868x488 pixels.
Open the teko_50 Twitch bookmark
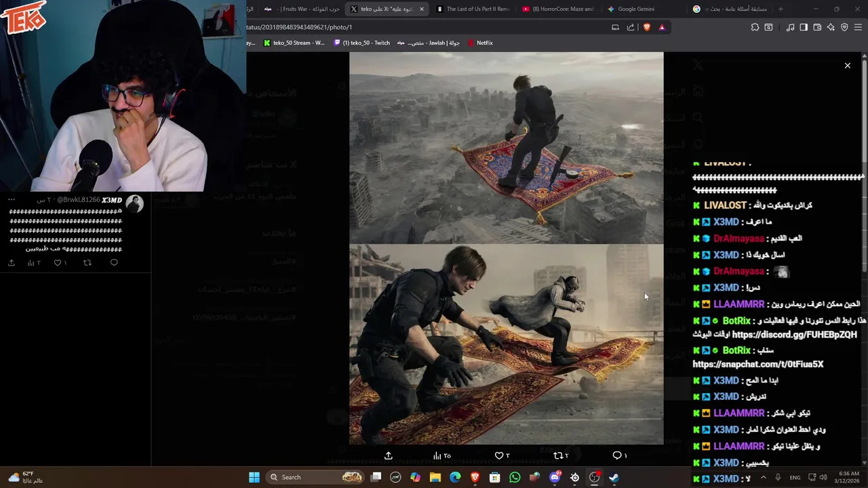362,43
